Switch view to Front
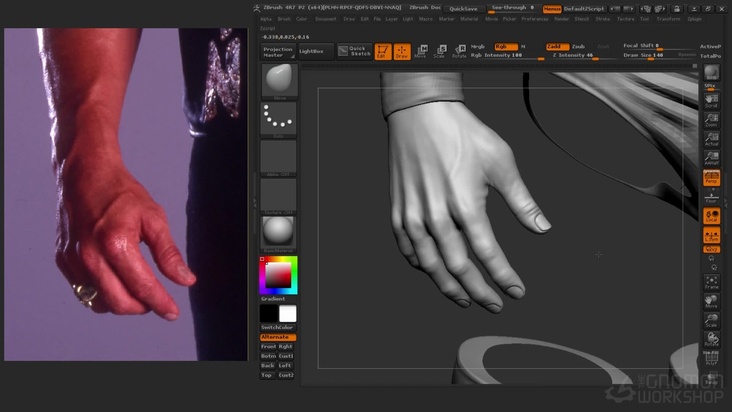 268,347
